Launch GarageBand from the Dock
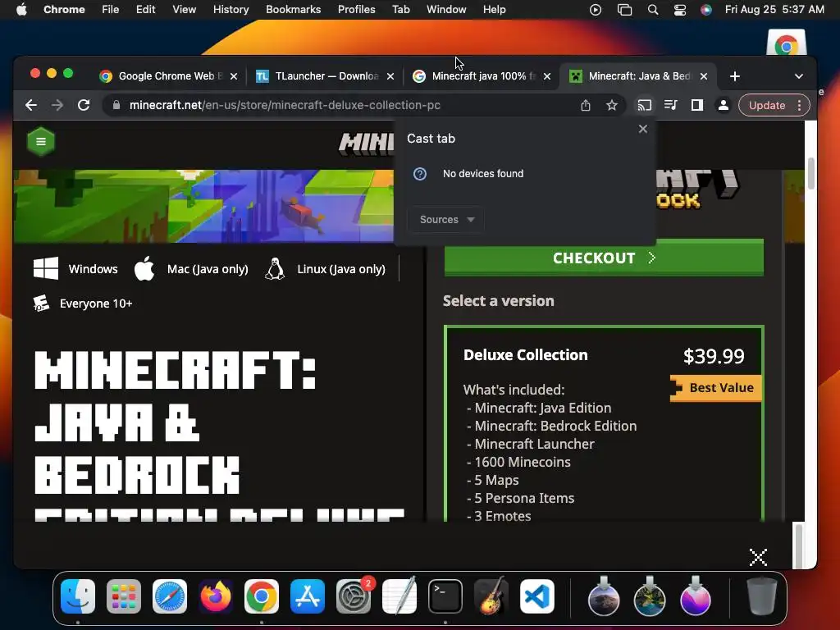The image size is (840, 630). tap(491, 596)
